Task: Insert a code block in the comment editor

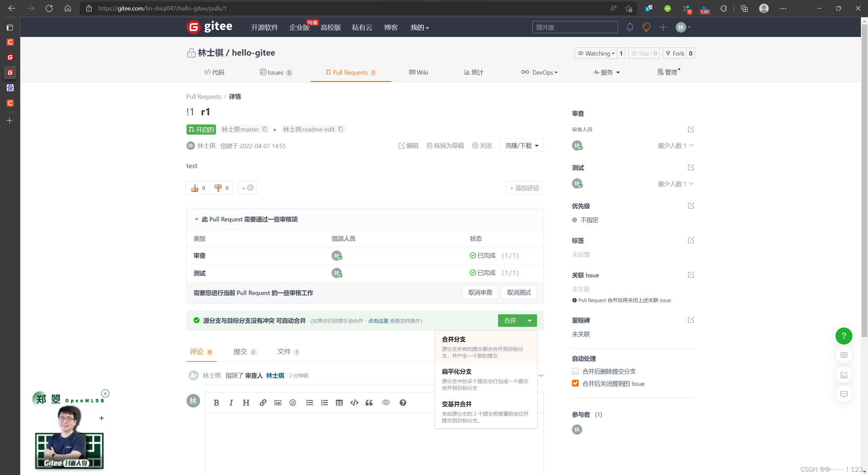Action: pos(354,402)
